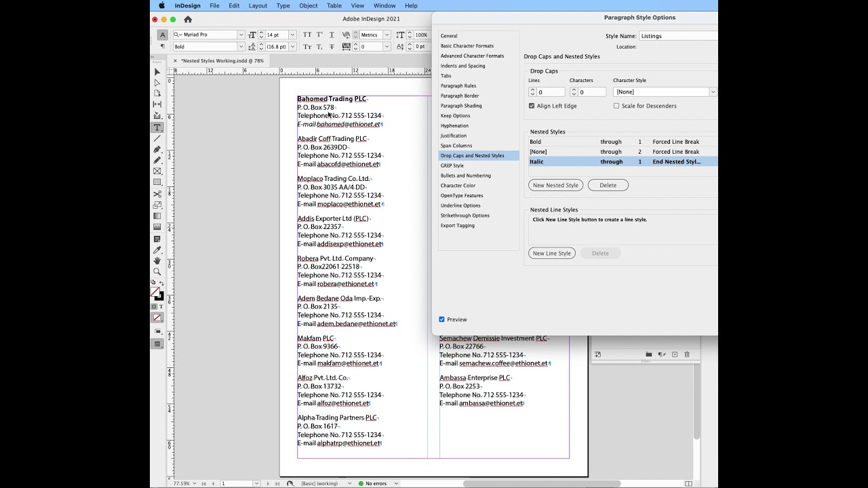Select the Pencil tool
868x488 pixels.
[x=157, y=160]
